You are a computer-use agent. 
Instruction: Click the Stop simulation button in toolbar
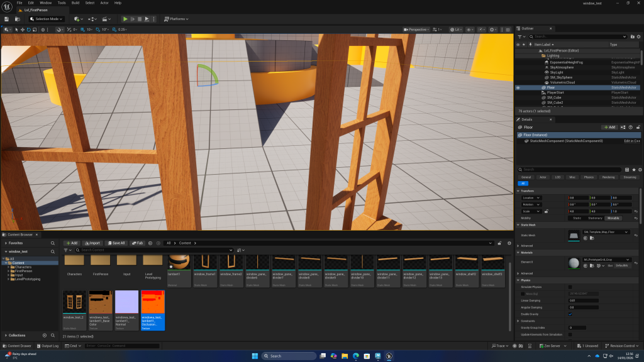pyautogui.click(x=140, y=19)
